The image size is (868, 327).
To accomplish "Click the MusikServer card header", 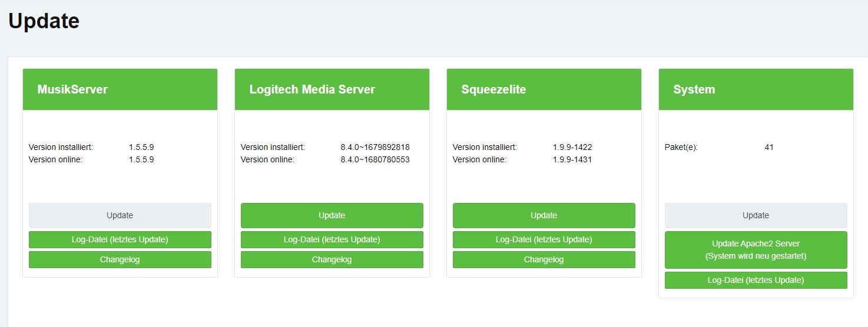I will point(72,89).
